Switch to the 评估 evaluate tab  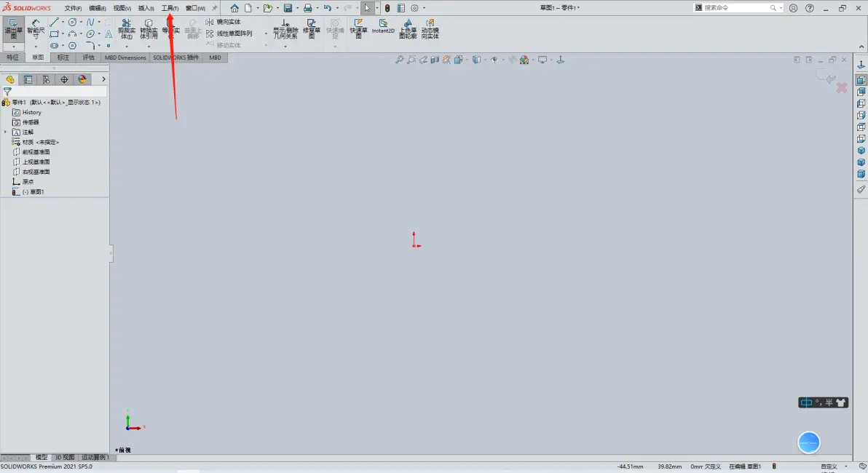89,57
